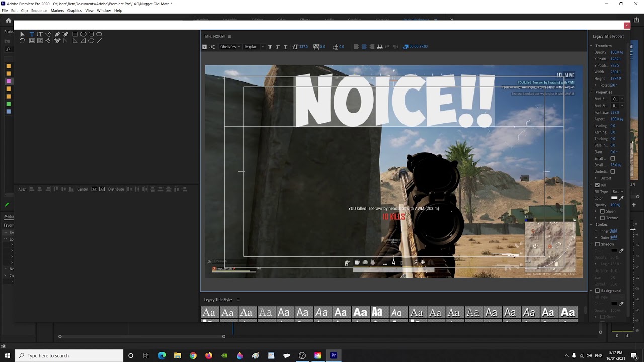Open the Sequence menu
644x362 pixels.
(39, 10)
